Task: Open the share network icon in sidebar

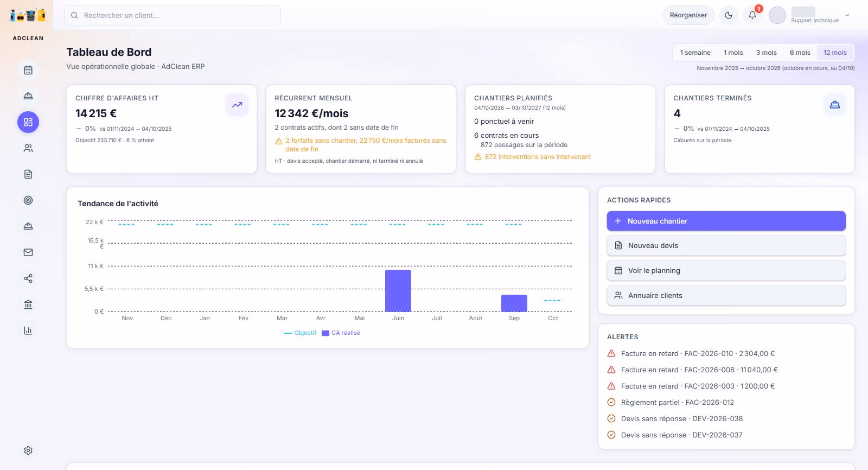Action: (x=28, y=278)
